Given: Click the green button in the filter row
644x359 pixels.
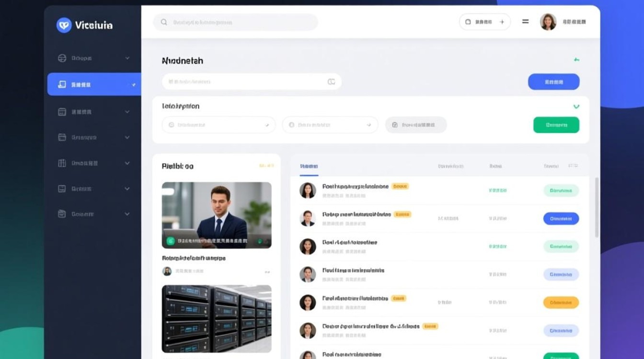Looking at the screenshot, I should click(556, 125).
